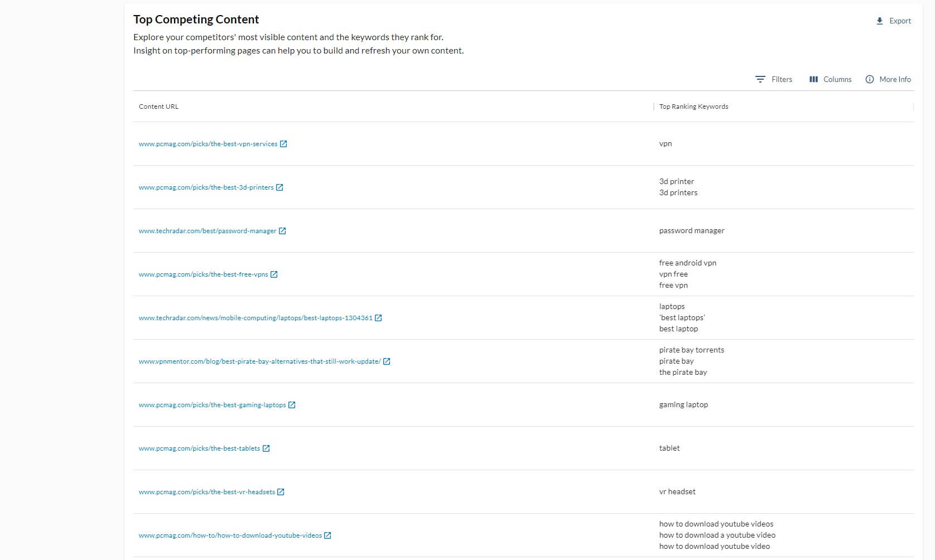
Task: Click external link icon on the password-manager row
Action: (283, 230)
